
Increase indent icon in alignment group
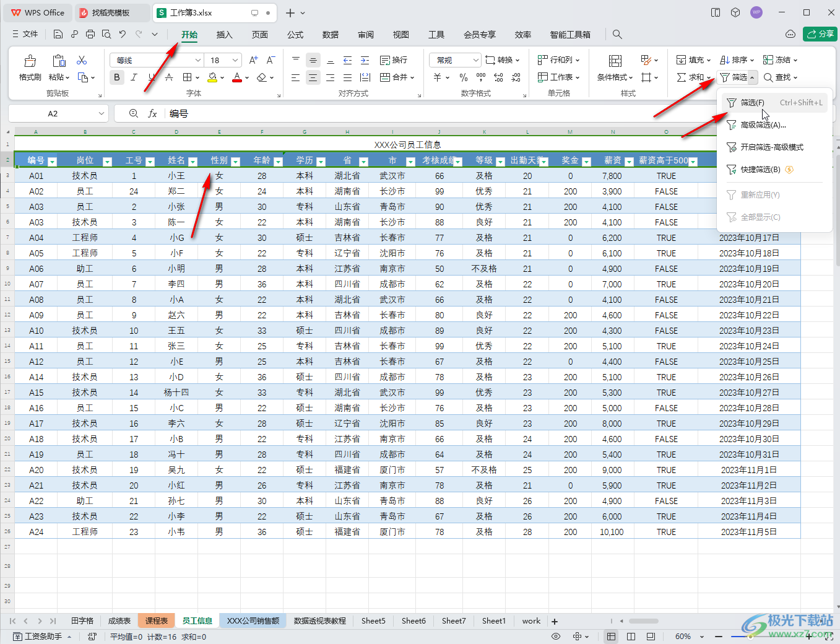point(365,60)
